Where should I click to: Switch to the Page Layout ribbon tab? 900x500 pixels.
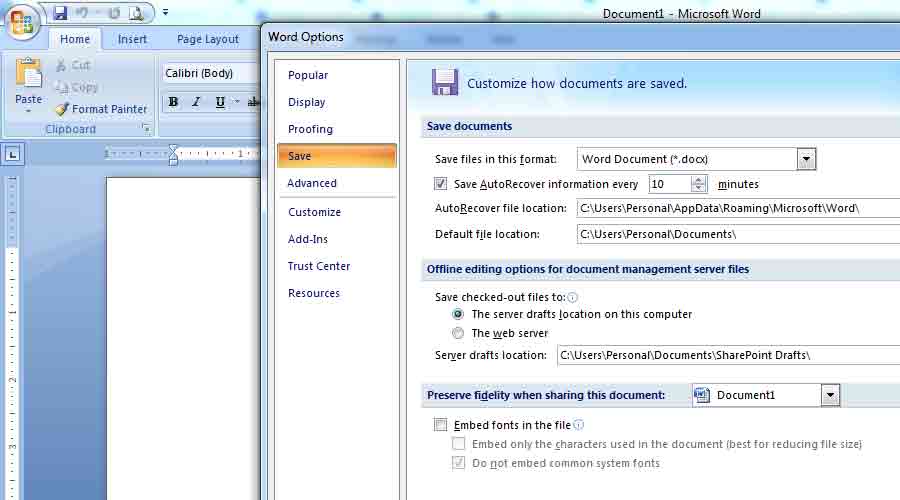207,39
